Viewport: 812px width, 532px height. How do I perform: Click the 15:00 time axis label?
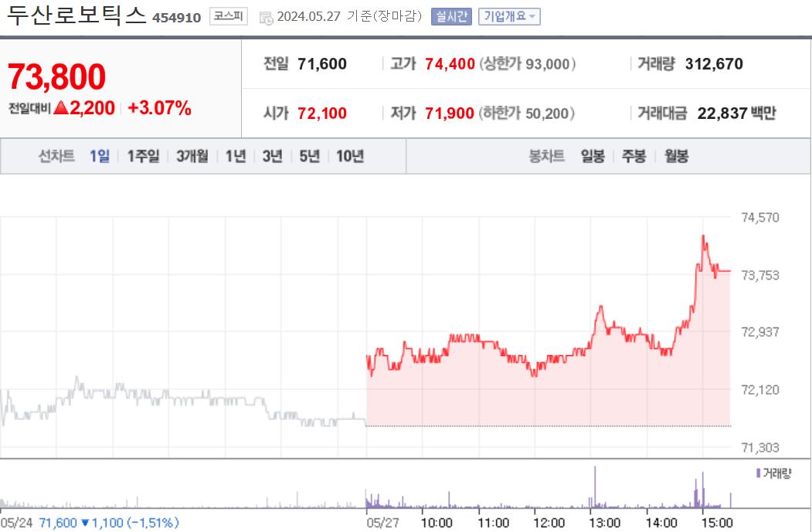point(717,523)
